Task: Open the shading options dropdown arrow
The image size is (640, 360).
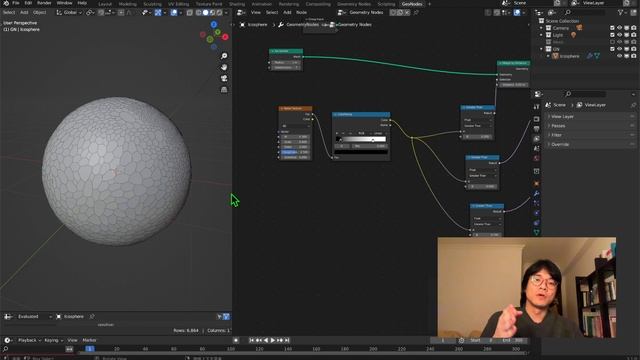Action: (226, 13)
